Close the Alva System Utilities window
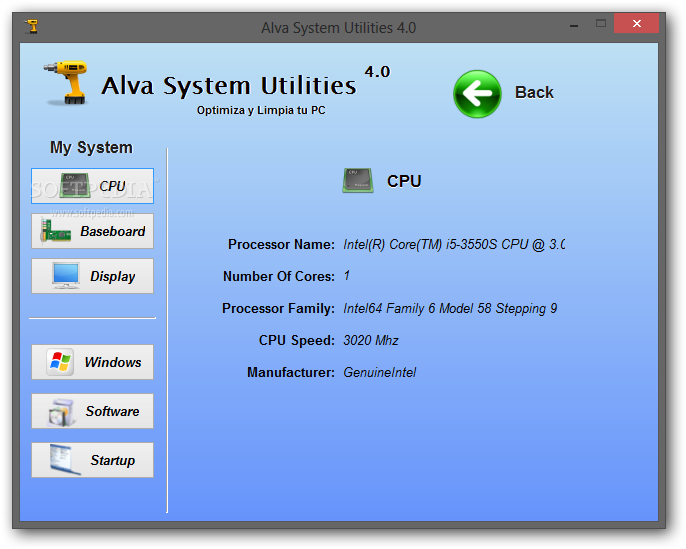Image resolution: width=686 pixels, height=549 pixels. pos(637,24)
